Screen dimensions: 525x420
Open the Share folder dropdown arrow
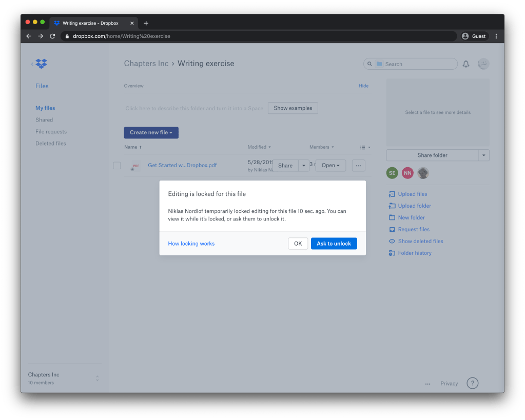click(x=483, y=155)
